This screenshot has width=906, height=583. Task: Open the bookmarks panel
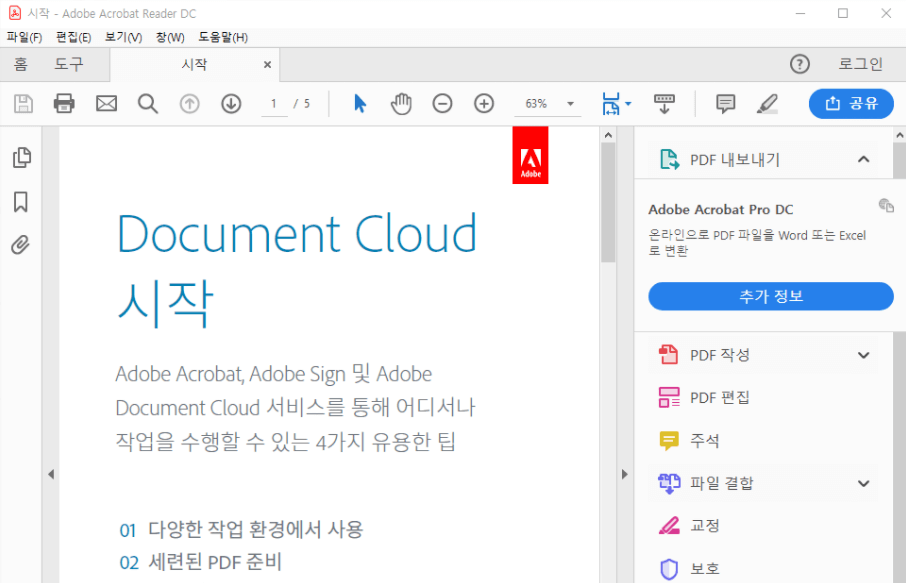[21, 201]
